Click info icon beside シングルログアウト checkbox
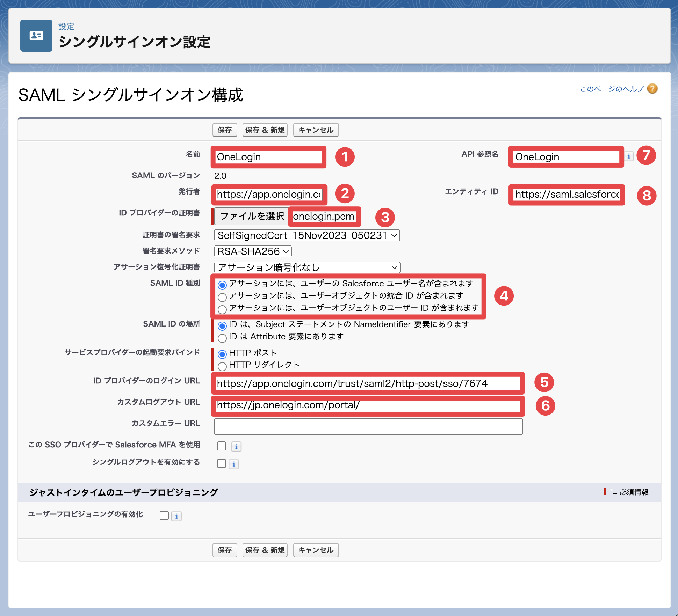Viewport: 678px width, 616px height. pyautogui.click(x=234, y=464)
